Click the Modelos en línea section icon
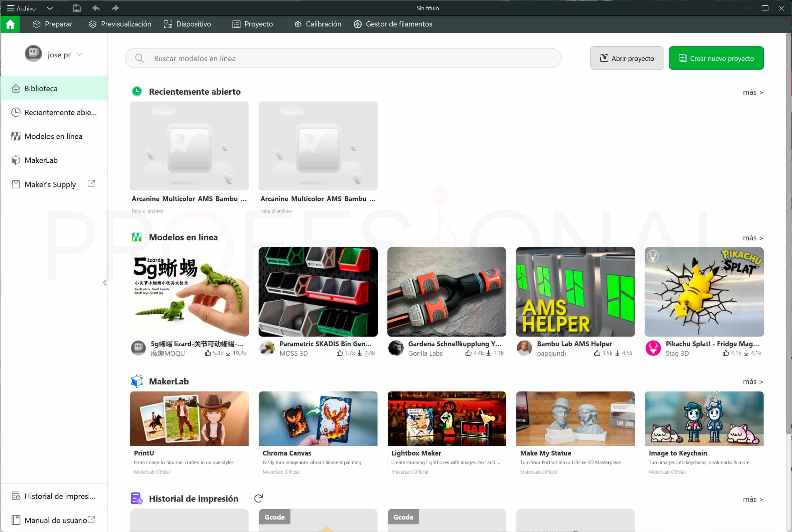This screenshot has height=532, width=792. pos(137,237)
